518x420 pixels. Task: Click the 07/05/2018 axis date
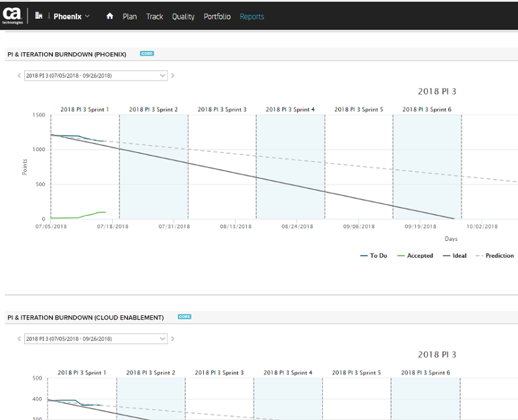coord(51,226)
